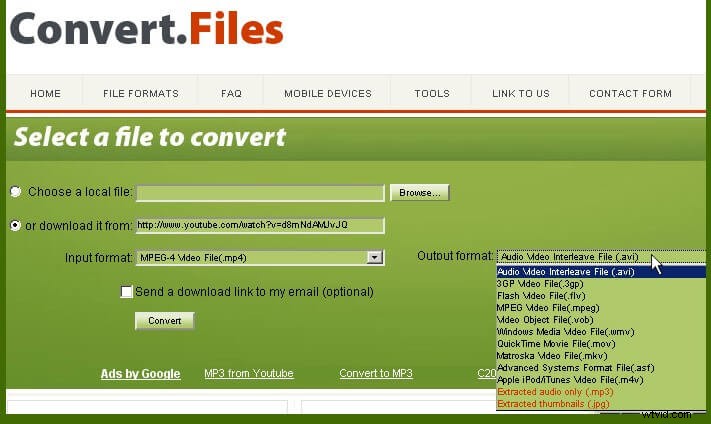Viewport: 711px width, 424px height.
Task: Click the 'Ads by Google' link
Action: coord(141,374)
